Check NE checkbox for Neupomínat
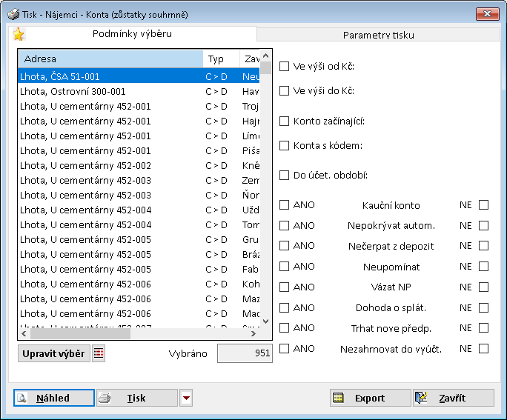The width and height of the screenshot is (507, 420). tap(483, 266)
